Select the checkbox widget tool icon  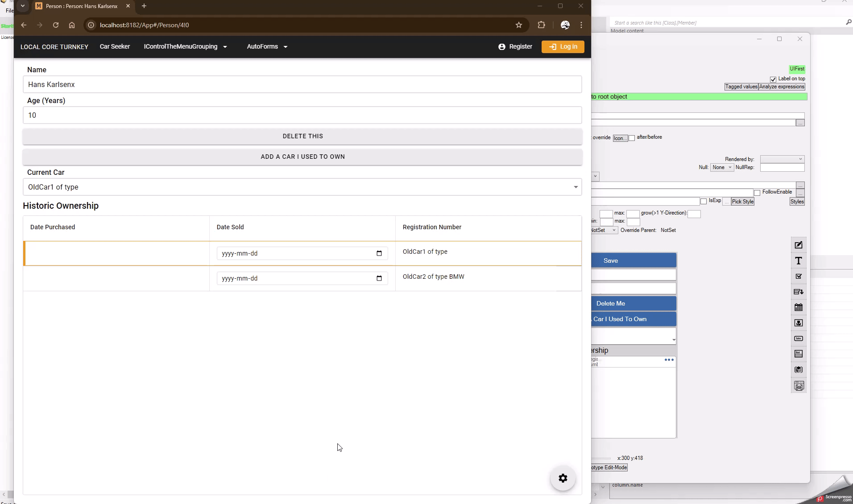(x=799, y=277)
